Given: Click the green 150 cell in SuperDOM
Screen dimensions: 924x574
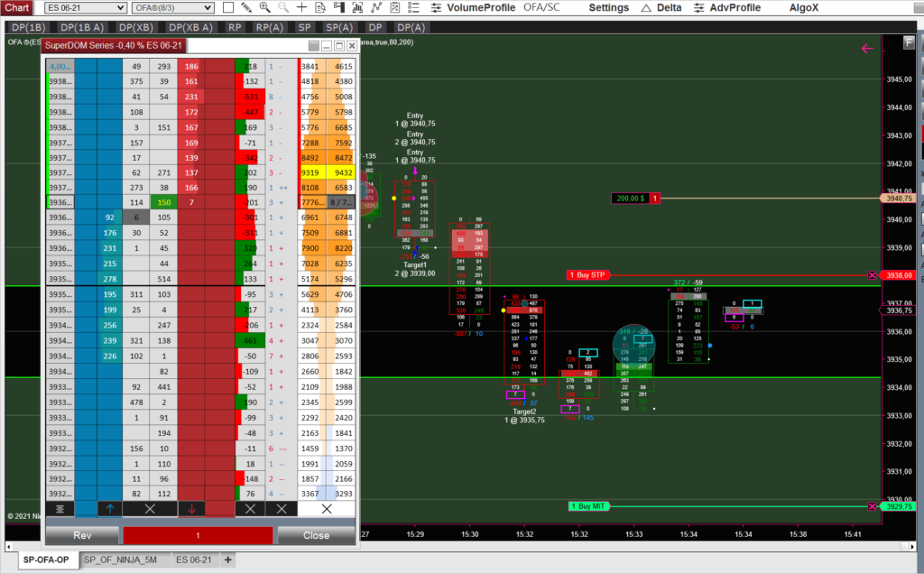Looking at the screenshot, I should (x=164, y=202).
